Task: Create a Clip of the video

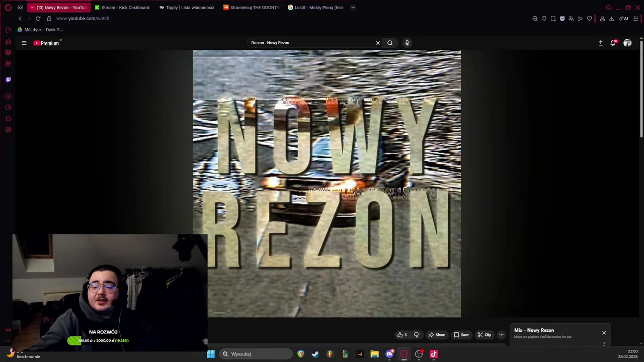Action: [484, 335]
